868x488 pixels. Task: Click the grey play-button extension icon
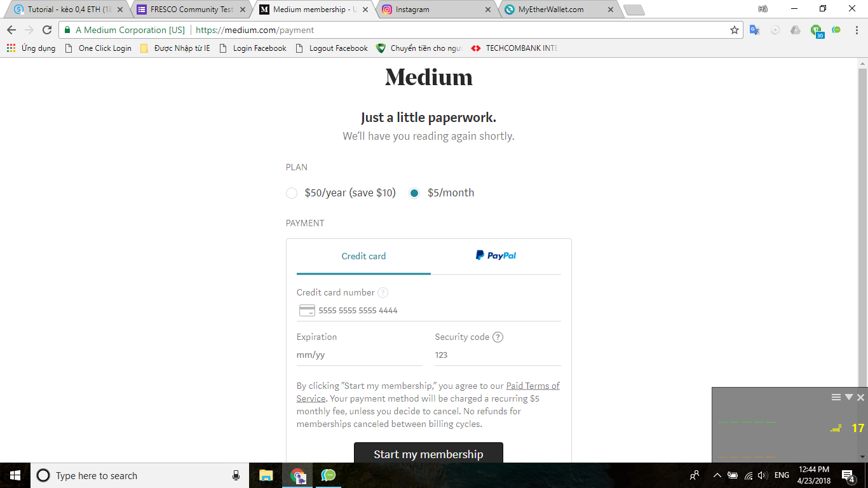pos(775,30)
